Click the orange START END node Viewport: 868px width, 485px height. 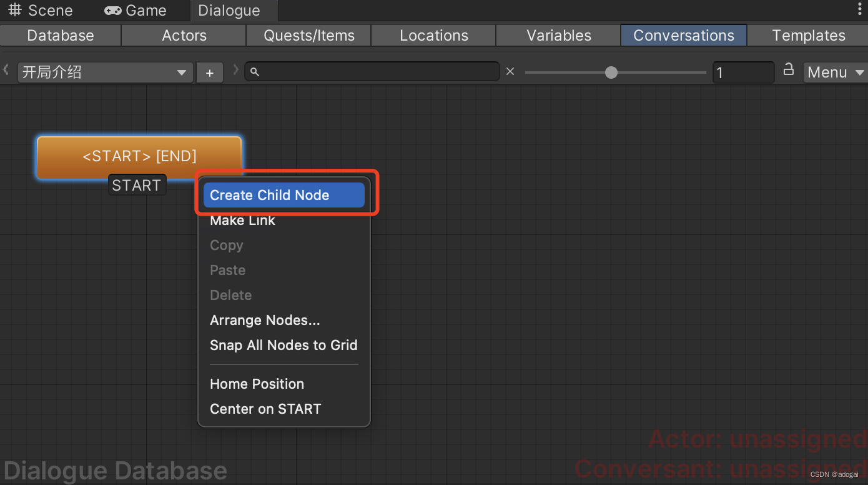pyautogui.click(x=139, y=156)
